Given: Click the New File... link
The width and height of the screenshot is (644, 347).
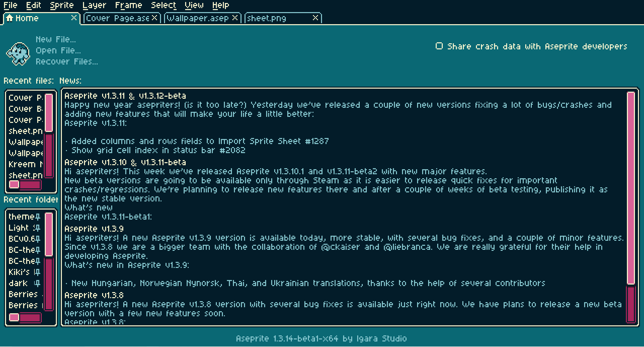Looking at the screenshot, I should click(56, 39).
